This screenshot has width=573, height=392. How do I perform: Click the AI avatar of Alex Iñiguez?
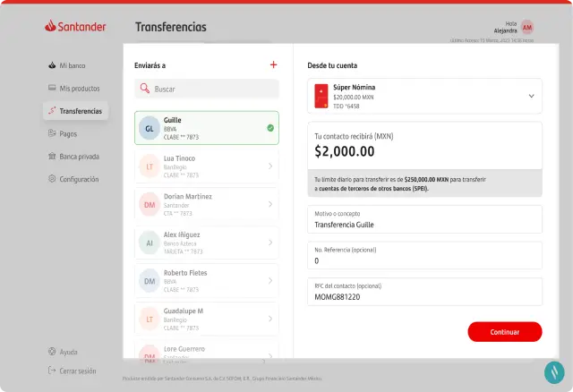coord(150,243)
